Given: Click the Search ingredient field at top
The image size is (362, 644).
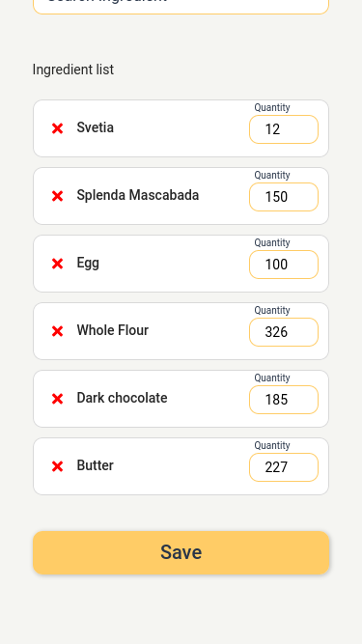Looking at the screenshot, I should click(181, 6).
